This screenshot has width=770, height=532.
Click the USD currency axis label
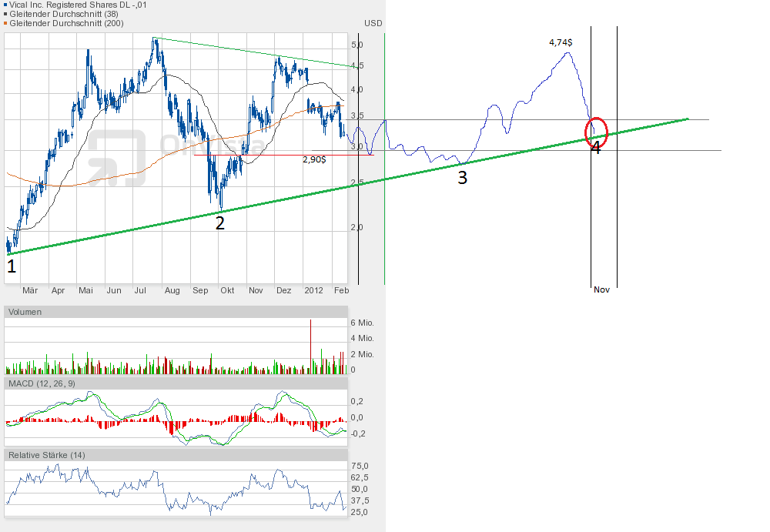pyautogui.click(x=373, y=23)
